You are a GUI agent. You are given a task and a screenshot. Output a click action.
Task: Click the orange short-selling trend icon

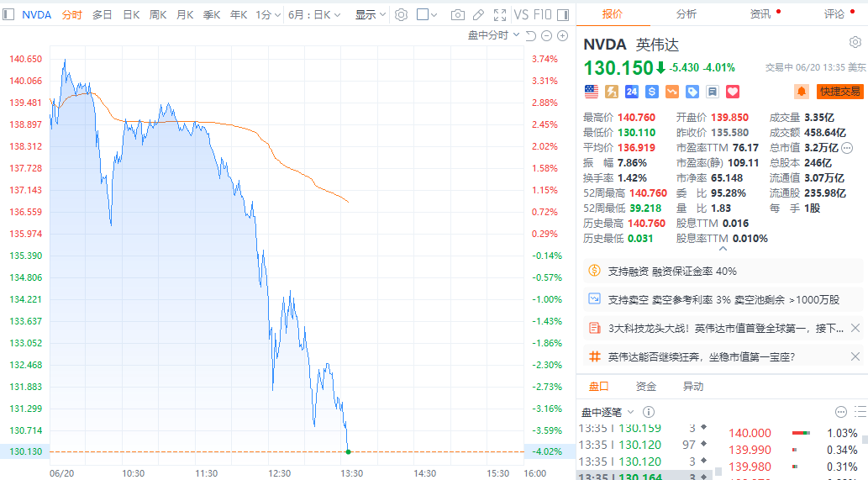(x=672, y=92)
